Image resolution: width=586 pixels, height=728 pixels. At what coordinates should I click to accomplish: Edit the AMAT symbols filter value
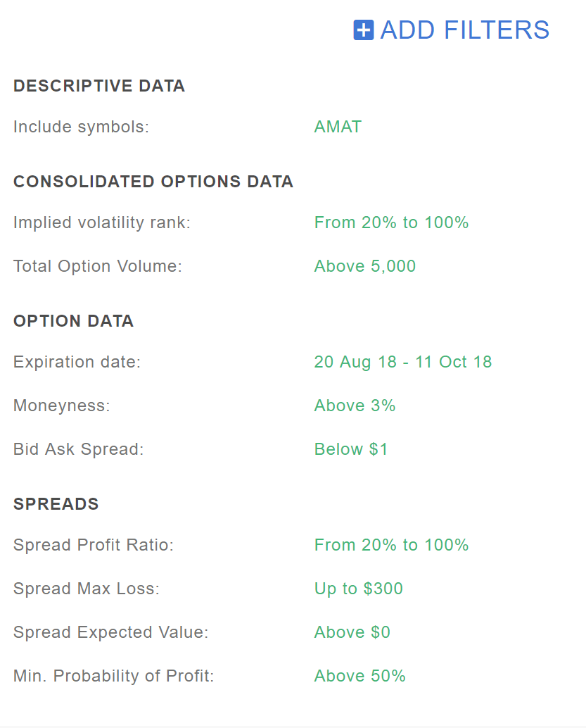point(338,127)
